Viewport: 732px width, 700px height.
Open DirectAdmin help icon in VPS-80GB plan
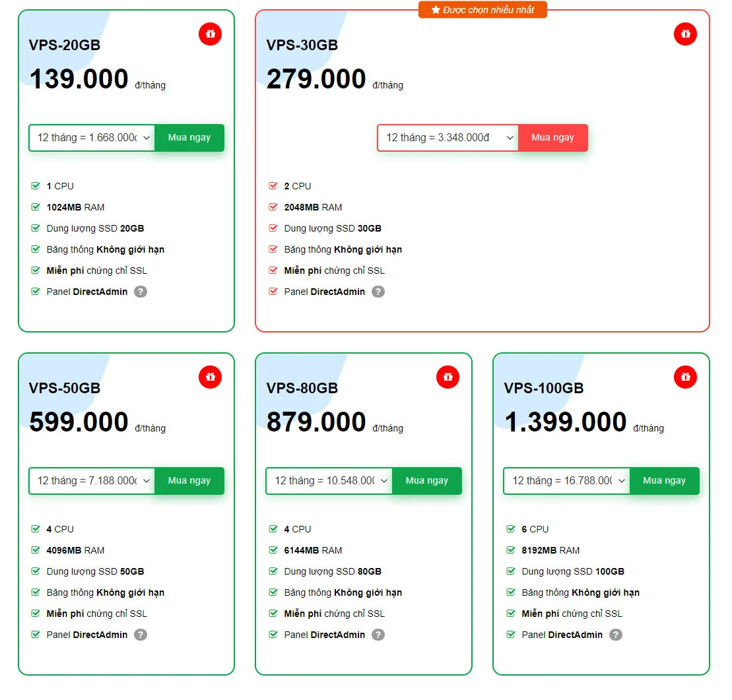point(378,635)
